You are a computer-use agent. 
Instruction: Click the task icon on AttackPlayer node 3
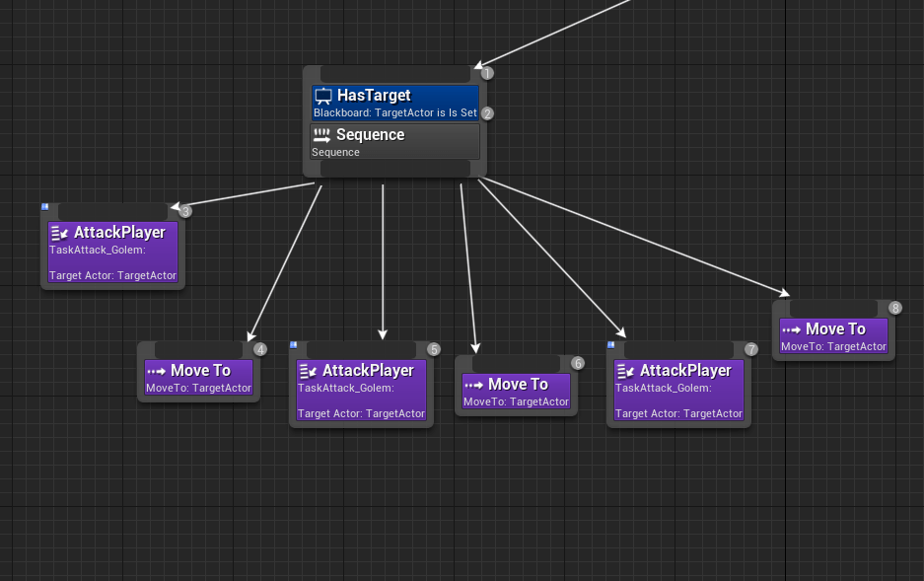click(x=59, y=234)
